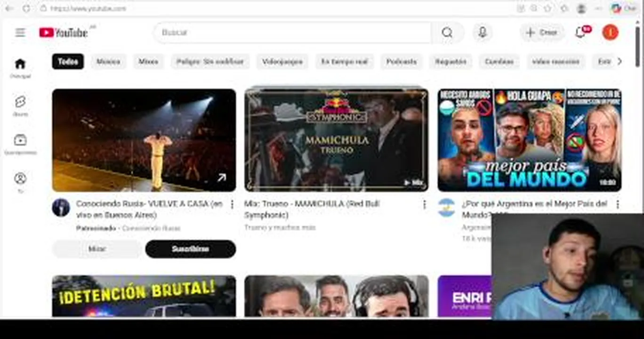Image resolution: width=644 pixels, height=339 pixels.
Task: Open options menu for Conociendo Rusia video
Action: point(232,204)
